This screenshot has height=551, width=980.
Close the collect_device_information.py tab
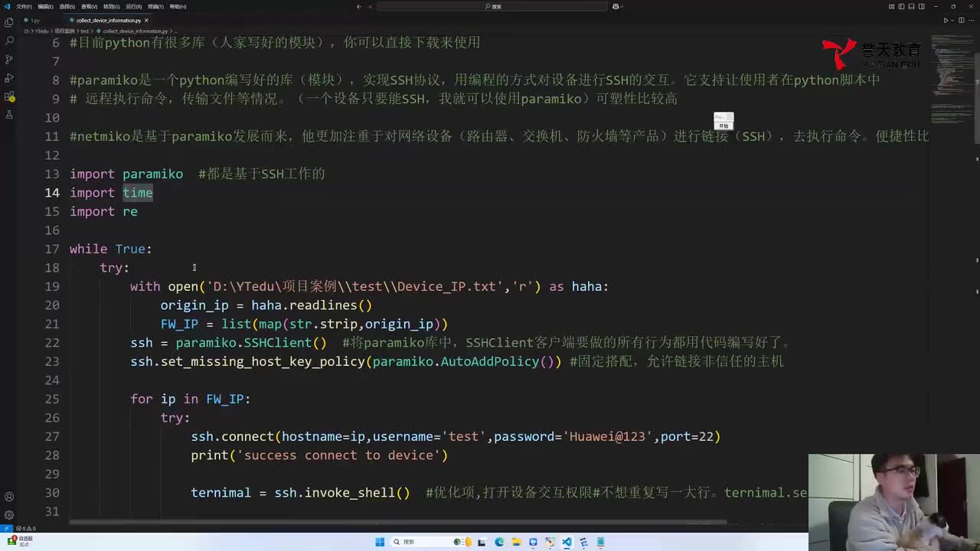pos(146,21)
